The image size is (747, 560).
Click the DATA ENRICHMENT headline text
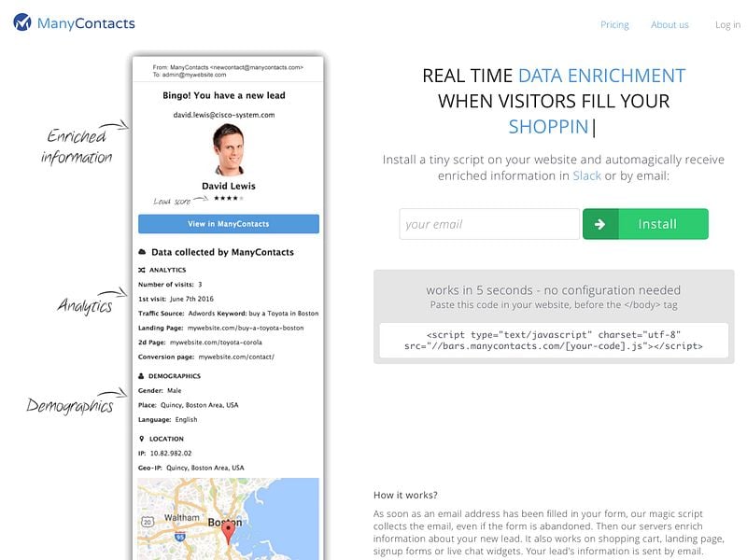(x=601, y=76)
